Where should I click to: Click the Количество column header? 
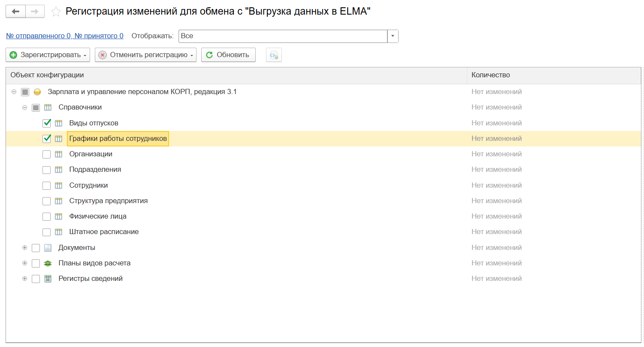point(491,75)
